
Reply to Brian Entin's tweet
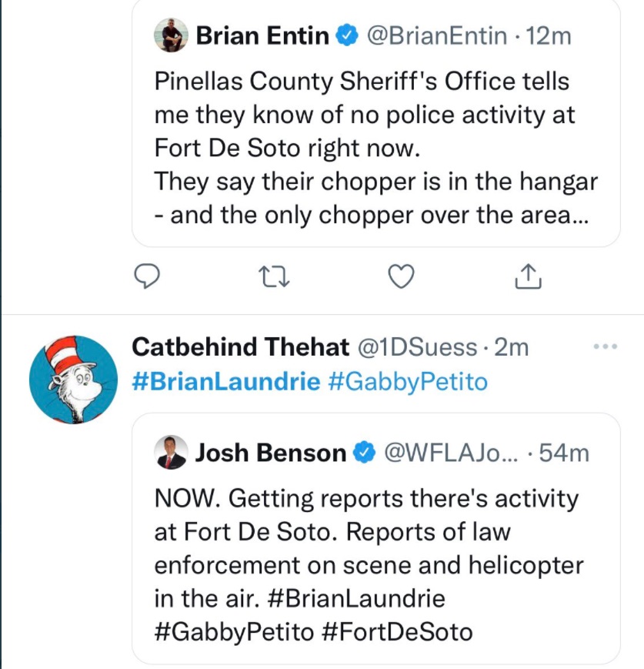point(147,274)
